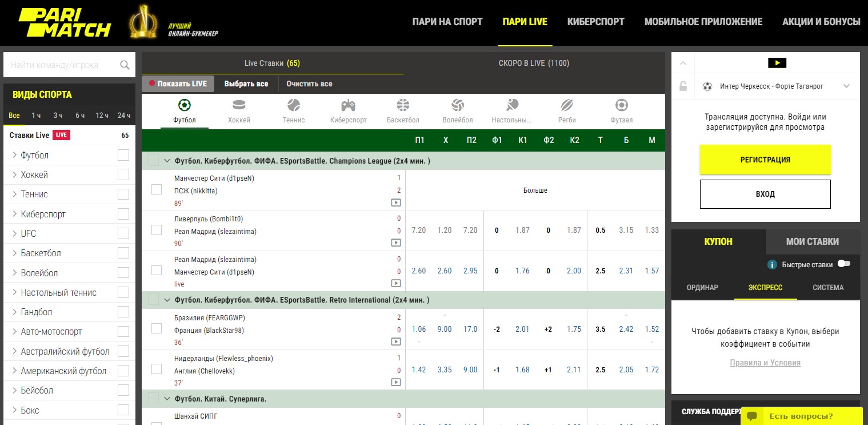Click odds 1.06 for Brazil win

[x=419, y=329]
